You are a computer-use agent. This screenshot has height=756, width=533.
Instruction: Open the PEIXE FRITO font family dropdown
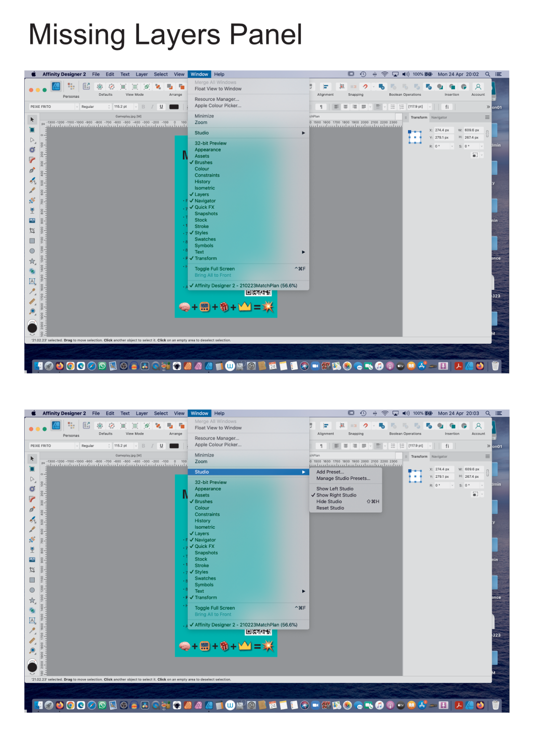[55, 106]
